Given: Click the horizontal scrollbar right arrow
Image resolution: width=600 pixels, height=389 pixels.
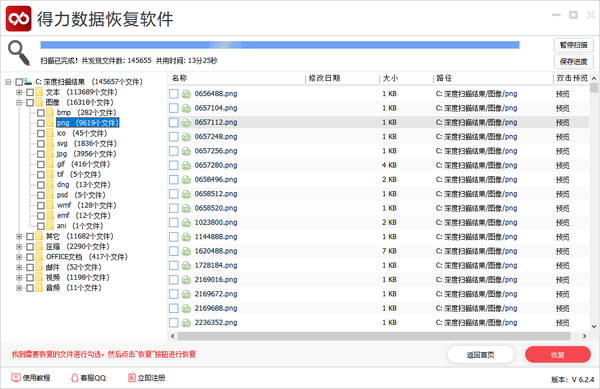Looking at the screenshot, I should point(584,336).
